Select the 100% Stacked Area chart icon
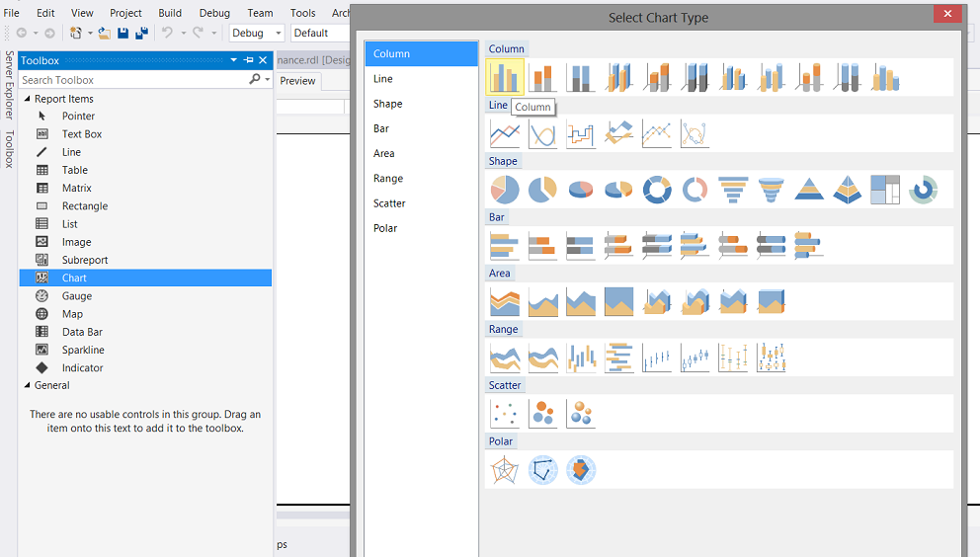980x557 pixels. pos(618,302)
